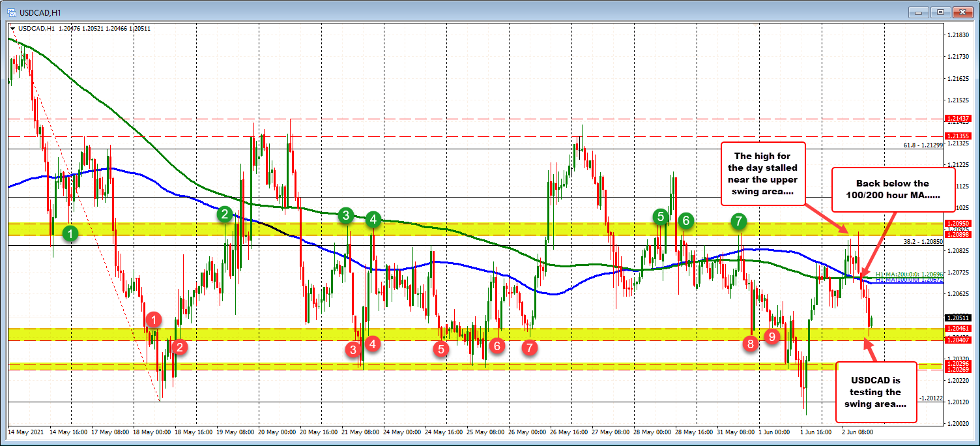Select green circle marker number 1
980x446 pixels.
(72, 231)
